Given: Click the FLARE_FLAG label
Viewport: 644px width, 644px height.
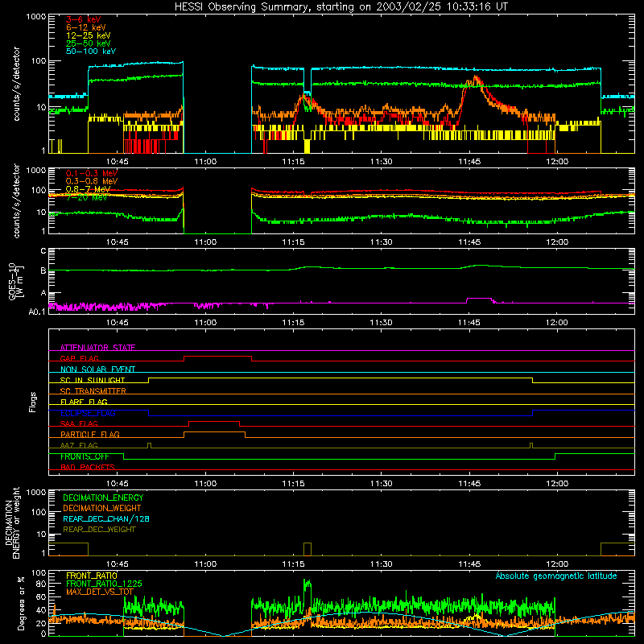Looking at the screenshot, I should pyautogui.click(x=84, y=402).
